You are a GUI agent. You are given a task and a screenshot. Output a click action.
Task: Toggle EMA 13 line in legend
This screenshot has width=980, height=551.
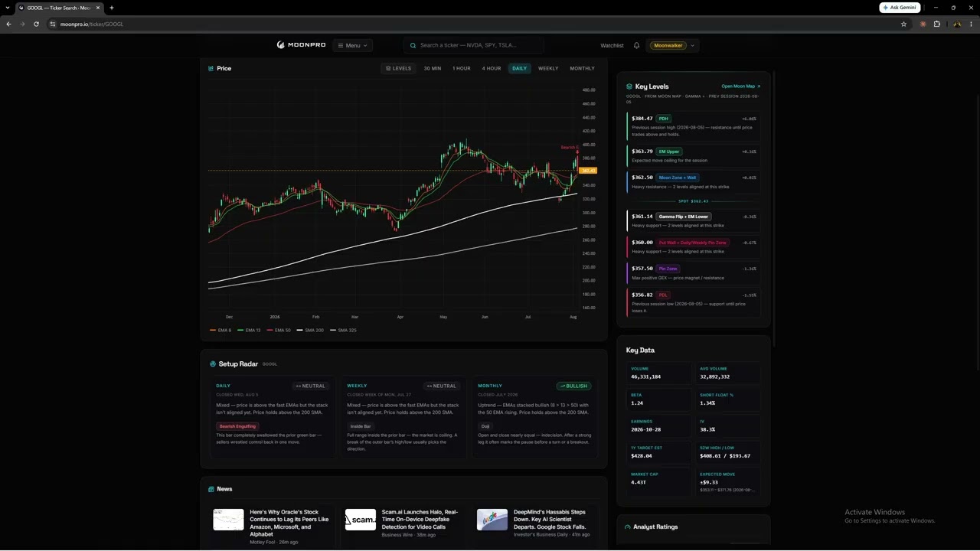point(250,330)
